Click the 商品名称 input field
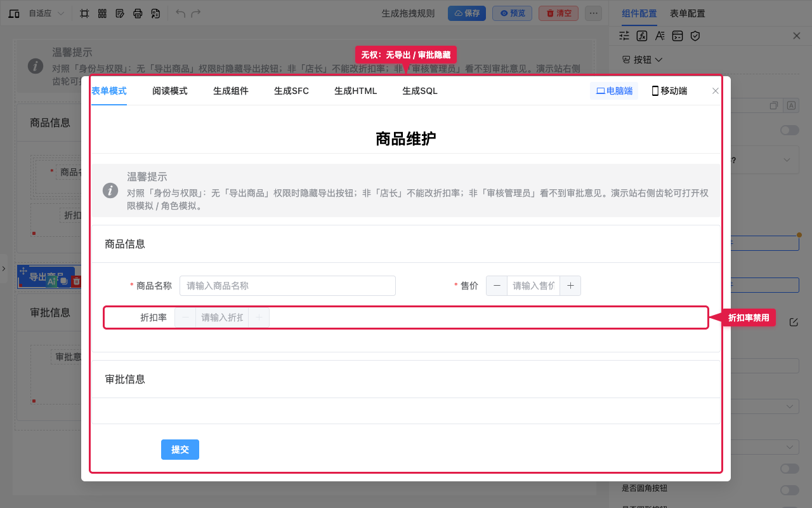 pyautogui.click(x=287, y=286)
